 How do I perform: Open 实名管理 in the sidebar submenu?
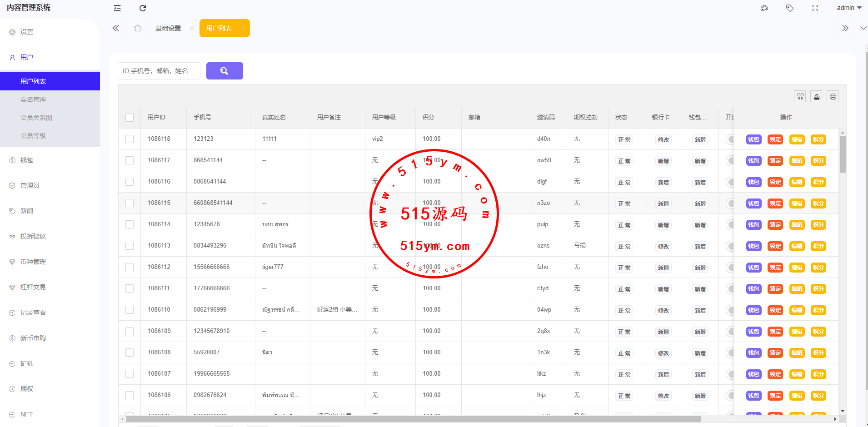[x=33, y=99]
